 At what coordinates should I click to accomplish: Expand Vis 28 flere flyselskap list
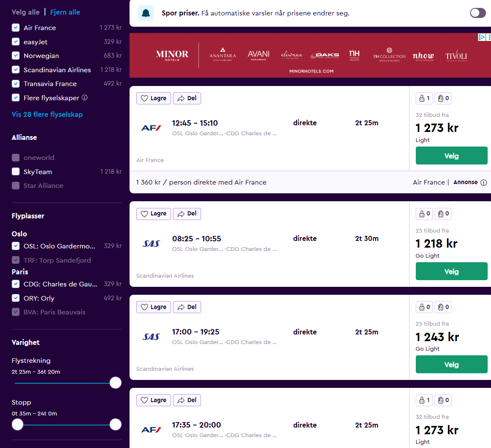[47, 114]
